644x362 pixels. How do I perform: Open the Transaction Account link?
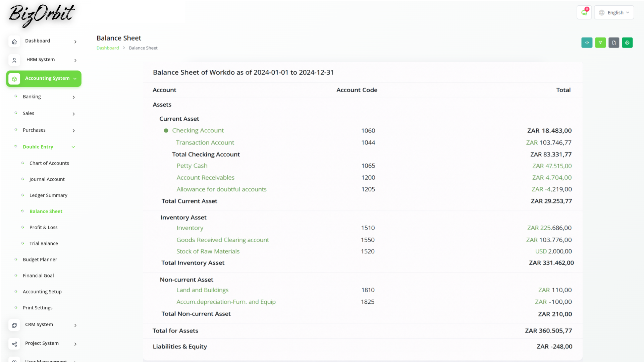tap(205, 142)
